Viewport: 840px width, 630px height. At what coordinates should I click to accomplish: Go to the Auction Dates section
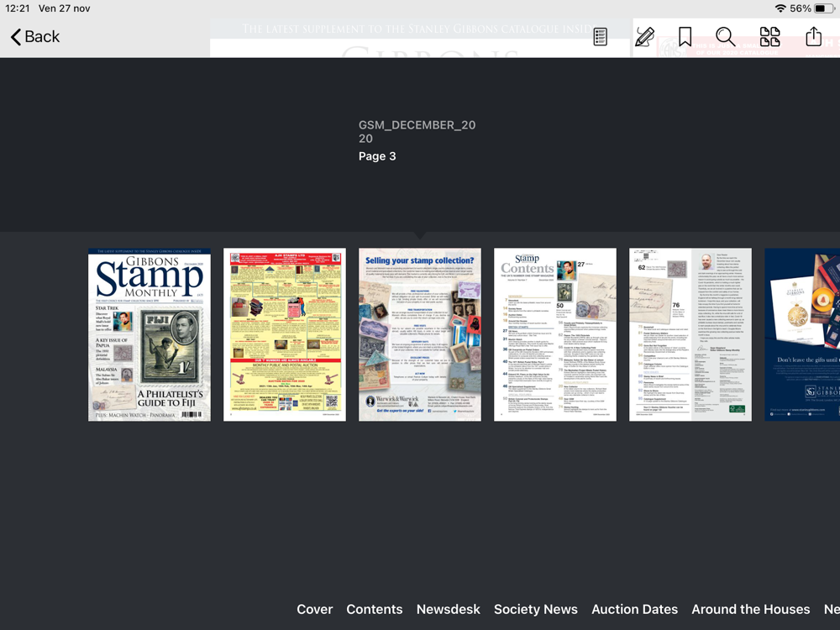point(634,609)
